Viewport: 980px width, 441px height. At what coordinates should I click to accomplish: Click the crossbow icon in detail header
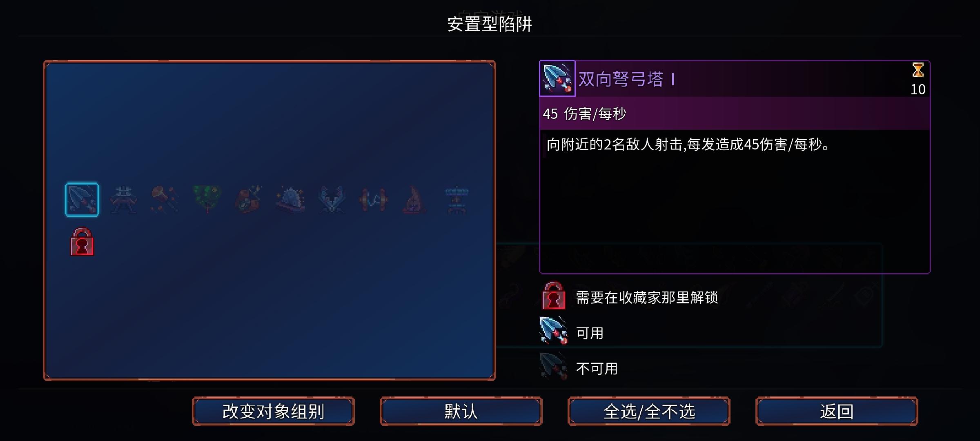[557, 79]
